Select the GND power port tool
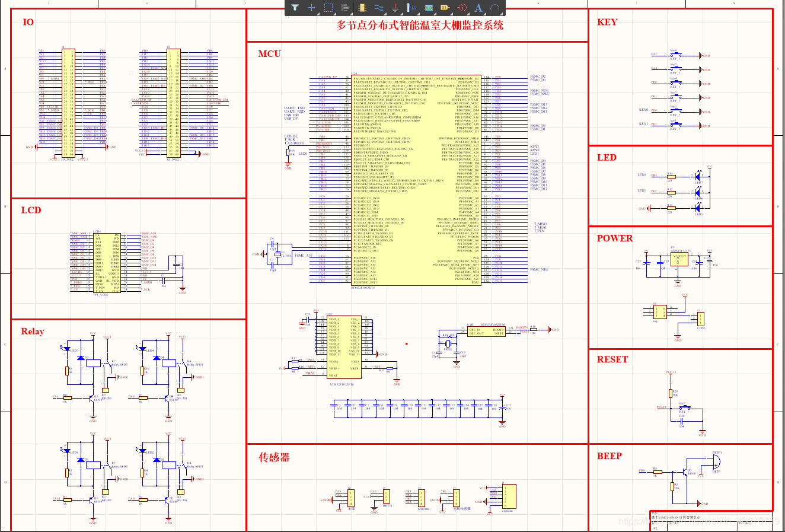 click(x=395, y=8)
